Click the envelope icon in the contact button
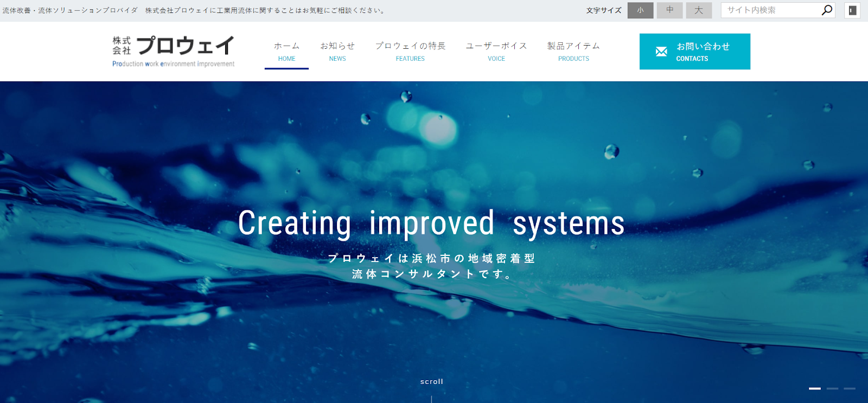868x403 pixels. click(661, 52)
